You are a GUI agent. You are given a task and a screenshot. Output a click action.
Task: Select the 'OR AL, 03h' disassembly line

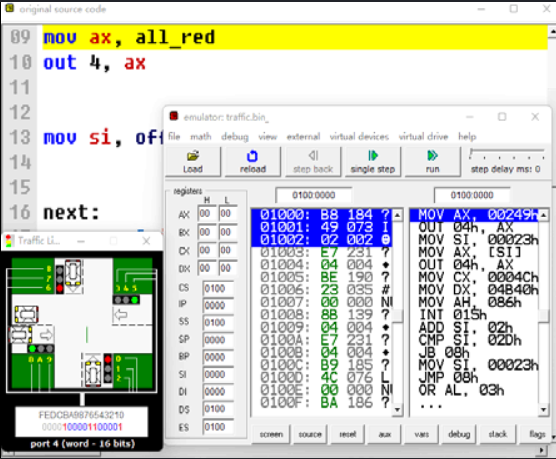coord(474,390)
